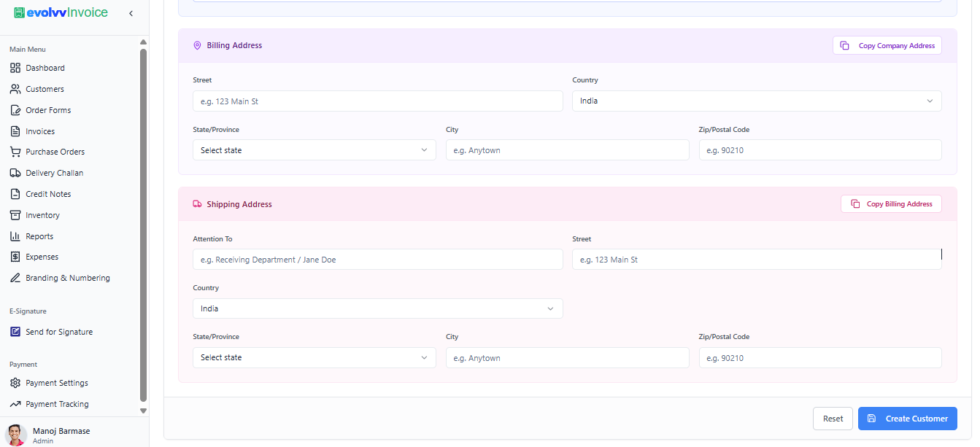Screen dimensions: 980x447
Task: Click the Delivery Challan truck icon
Action: click(15, 173)
